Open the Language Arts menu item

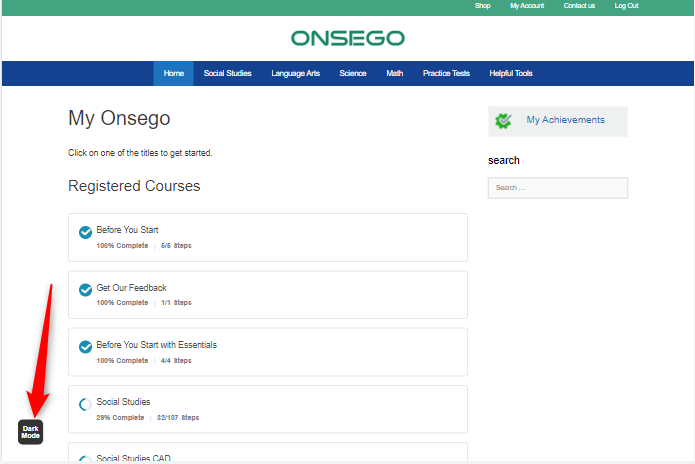pyautogui.click(x=295, y=74)
